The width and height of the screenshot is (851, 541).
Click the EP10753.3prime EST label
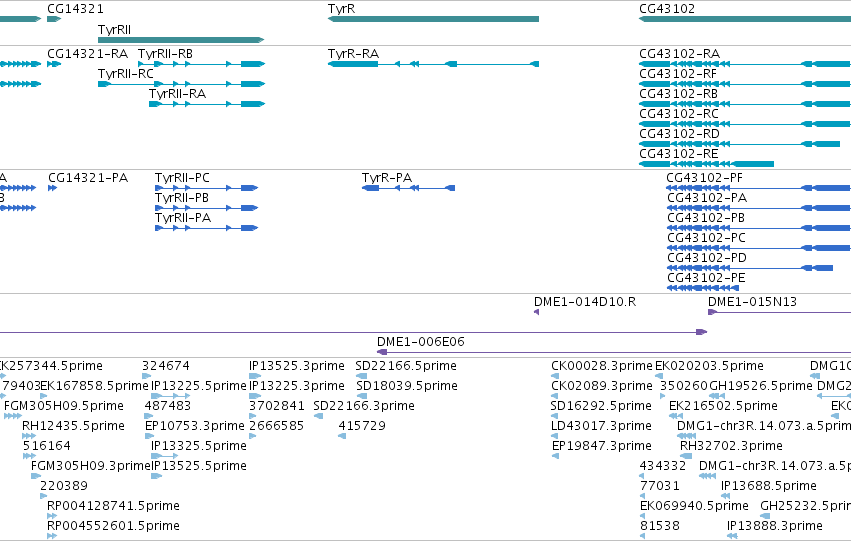coord(195,427)
